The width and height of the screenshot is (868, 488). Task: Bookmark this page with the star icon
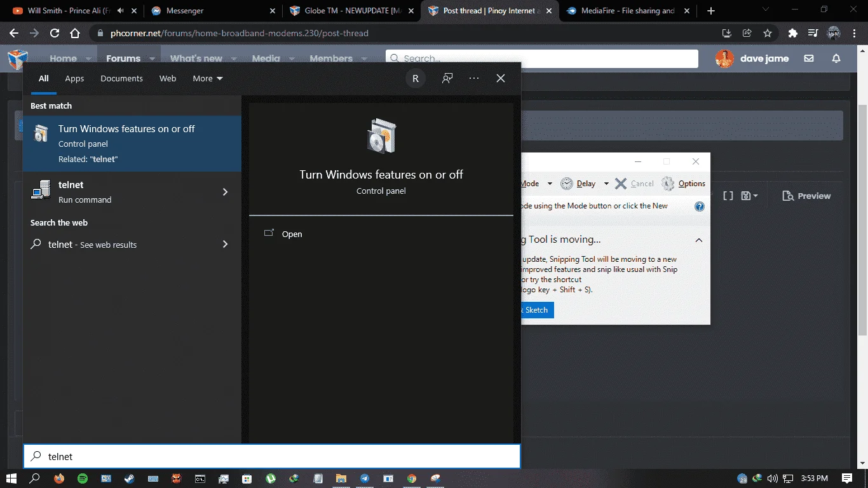pos(768,33)
